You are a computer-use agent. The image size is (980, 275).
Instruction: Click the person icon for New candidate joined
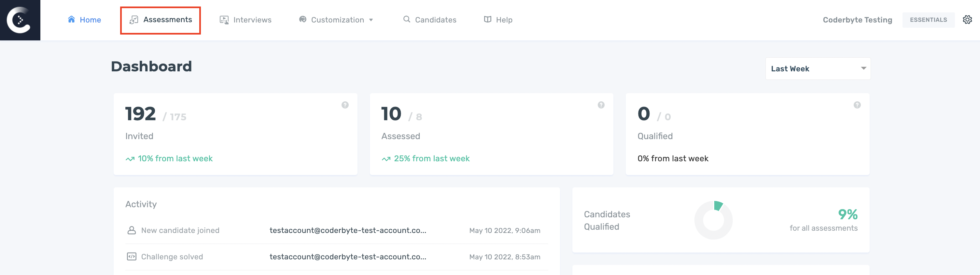[132, 230]
